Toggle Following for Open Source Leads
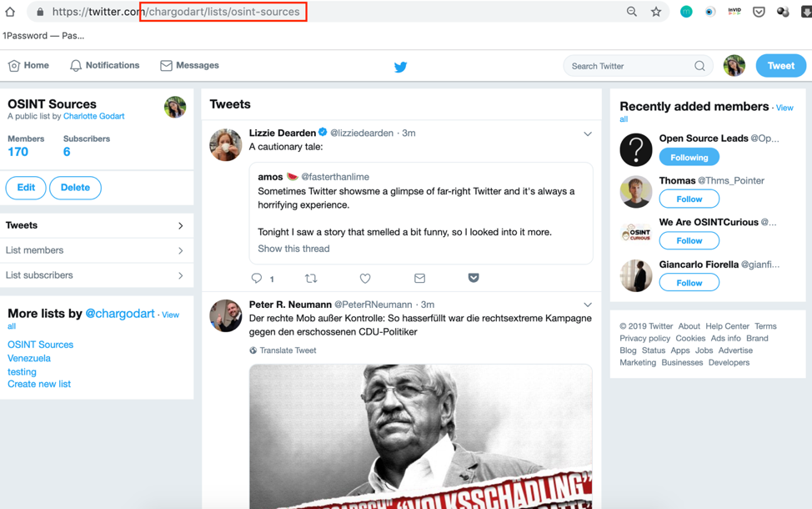The width and height of the screenshot is (812, 509). (x=689, y=157)
